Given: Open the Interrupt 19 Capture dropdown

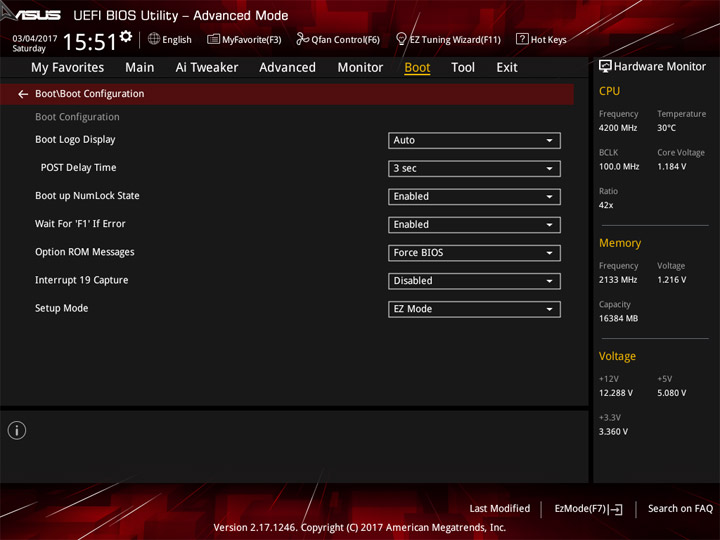Looking at the screenshot, I should pos(474,281).
